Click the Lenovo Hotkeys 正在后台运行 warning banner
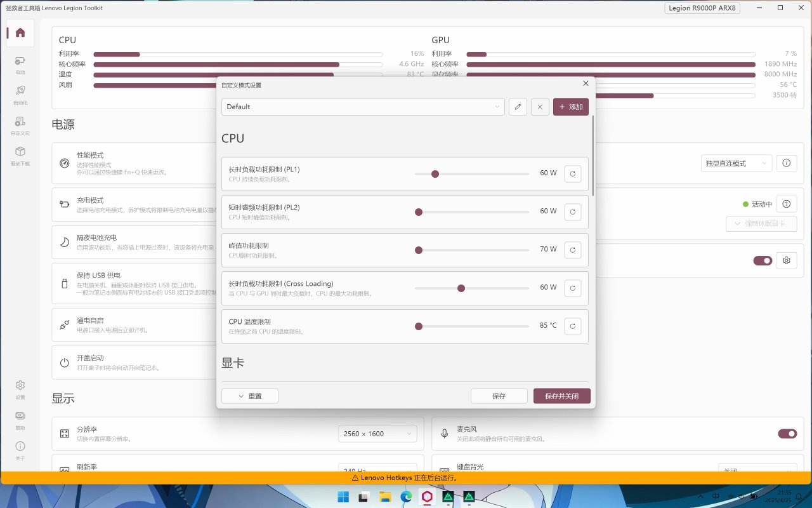This screenshot has height=508, width=812. (x=406, y=478)
